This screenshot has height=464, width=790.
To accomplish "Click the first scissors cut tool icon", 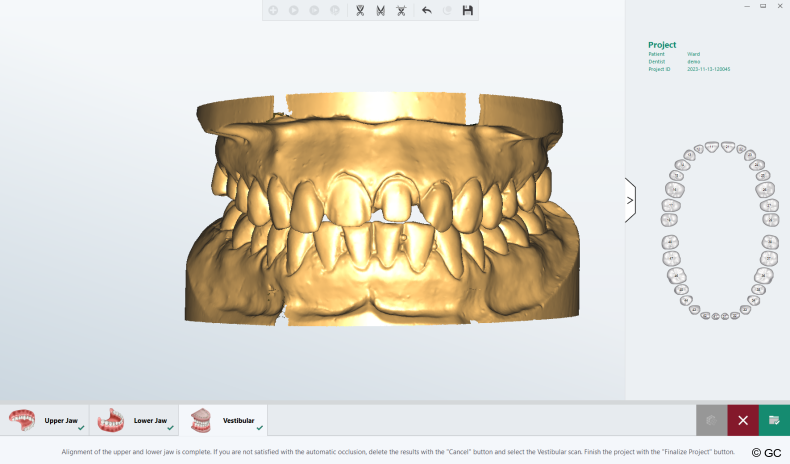I will (x=360, y=10).
